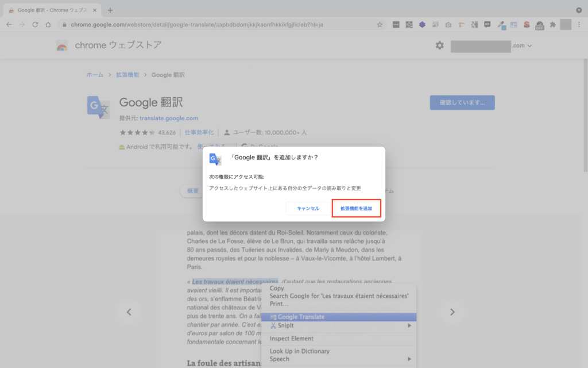588x368 pixels.
Task: Confirm with 拡張機能を追加 button
Action: (x=356, y=208)
